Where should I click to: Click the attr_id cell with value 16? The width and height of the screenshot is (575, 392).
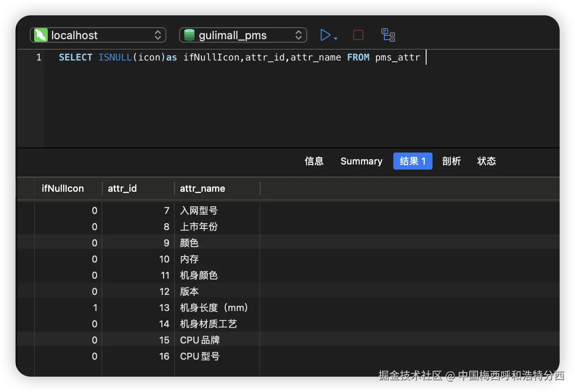pyautogui.click(x=138, y=356)
